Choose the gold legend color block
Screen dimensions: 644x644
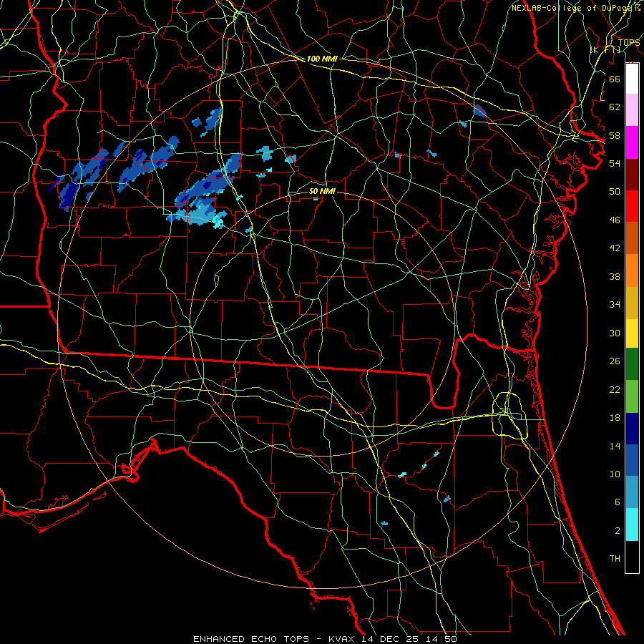(632, 303)
